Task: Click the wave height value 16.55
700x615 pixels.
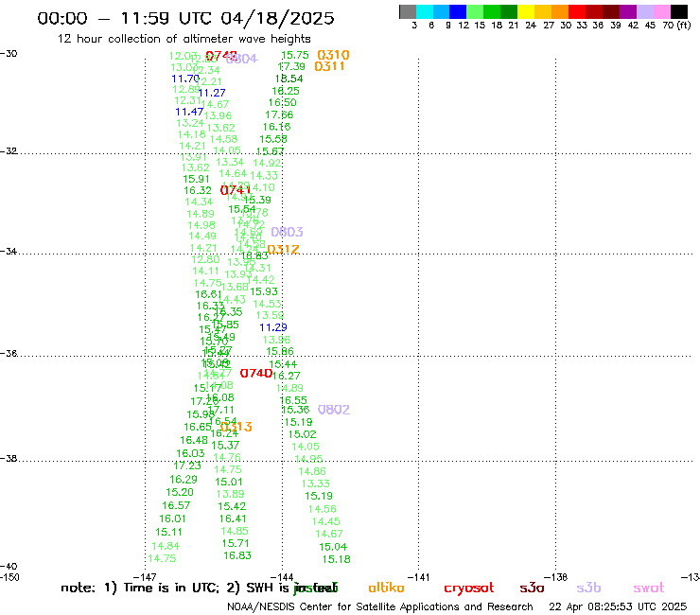Action: [293, 400]
